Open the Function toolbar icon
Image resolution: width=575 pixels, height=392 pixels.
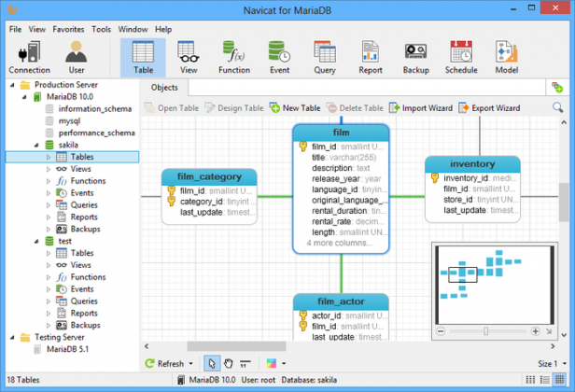pos(234,56)
